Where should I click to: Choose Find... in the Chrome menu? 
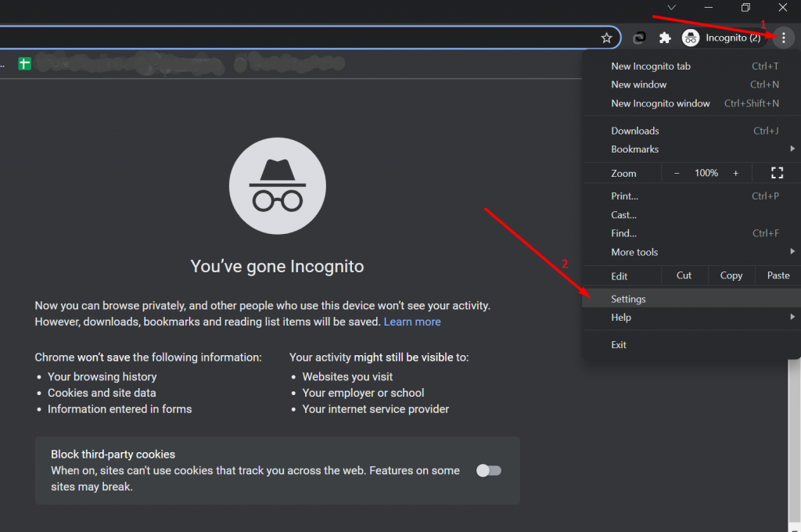click(x=691, y=233)
